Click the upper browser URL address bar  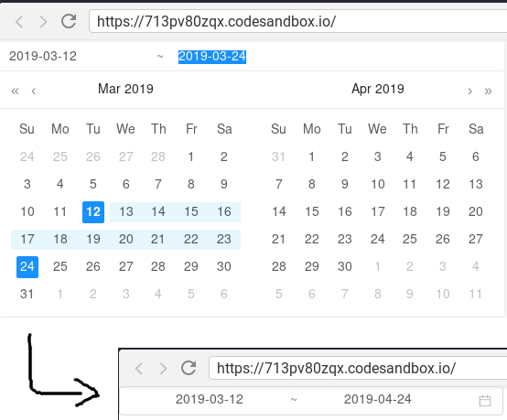click(x=297, y=21)
